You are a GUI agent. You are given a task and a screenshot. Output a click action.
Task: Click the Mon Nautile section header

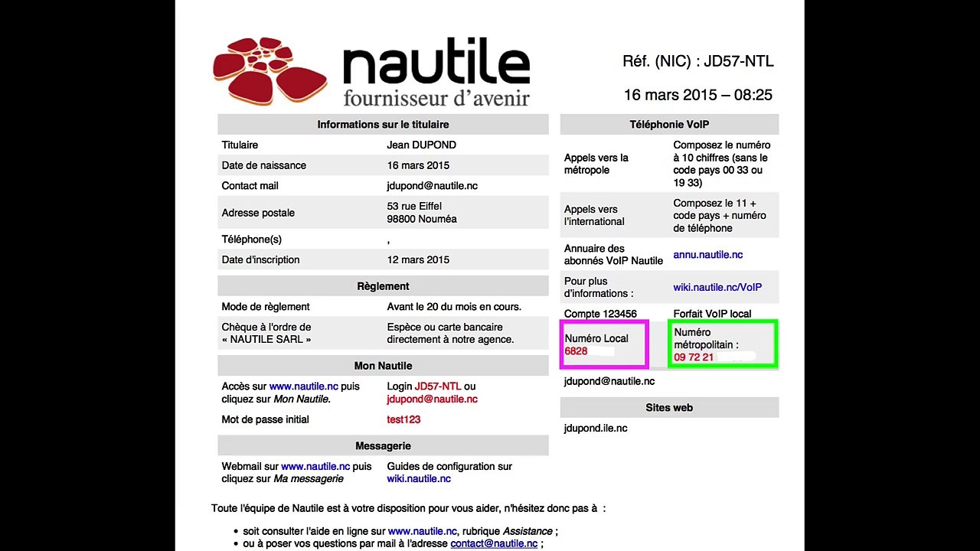pyautogui.click(x=383, y=366)
